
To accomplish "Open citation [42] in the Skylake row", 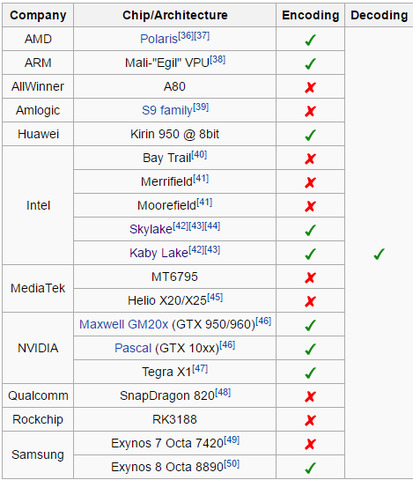I will click(x=181, y=226).
